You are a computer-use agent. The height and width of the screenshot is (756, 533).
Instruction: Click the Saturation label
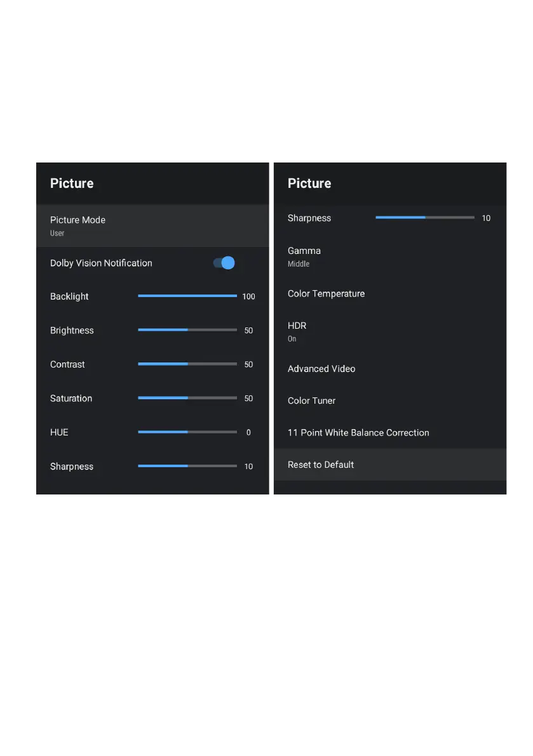click(x=71, y=398)
